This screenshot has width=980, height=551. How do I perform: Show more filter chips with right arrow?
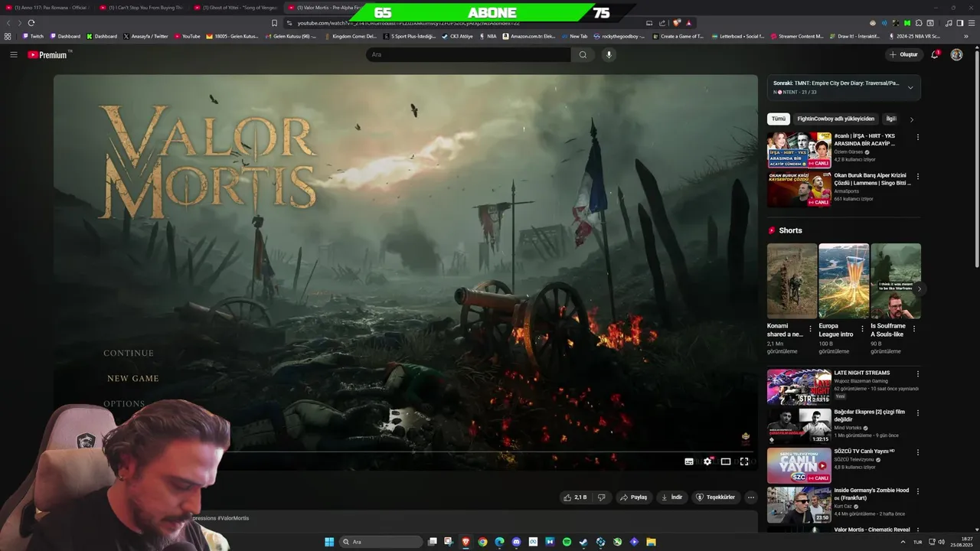(911, 119)
